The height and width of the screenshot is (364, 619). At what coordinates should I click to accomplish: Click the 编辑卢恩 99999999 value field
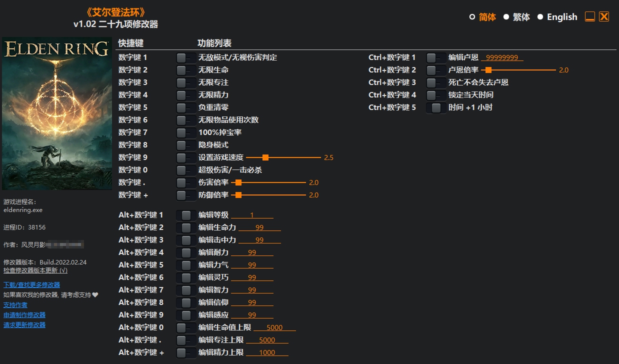pos(501,57)
